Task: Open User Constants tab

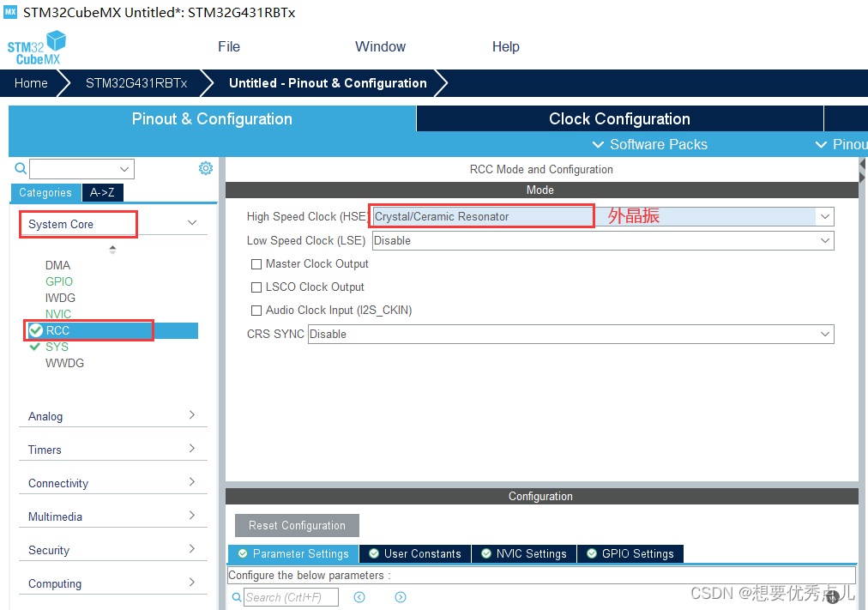Action: [415, 553]
